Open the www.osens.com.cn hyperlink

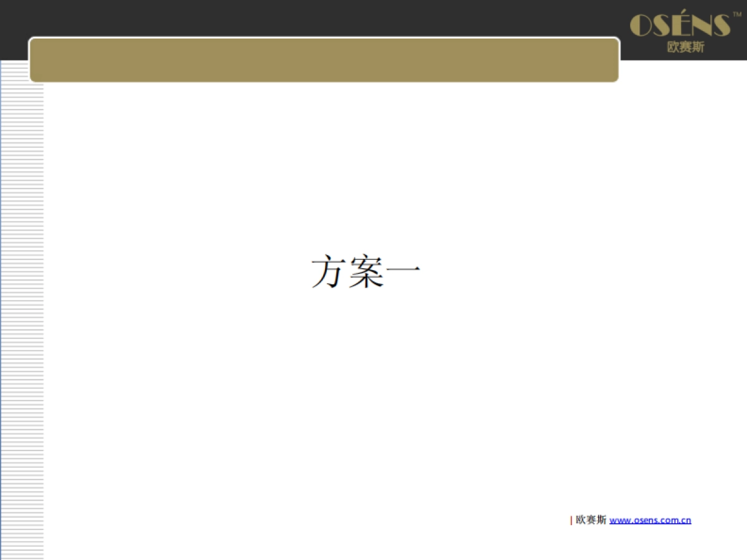pos(650,520)
